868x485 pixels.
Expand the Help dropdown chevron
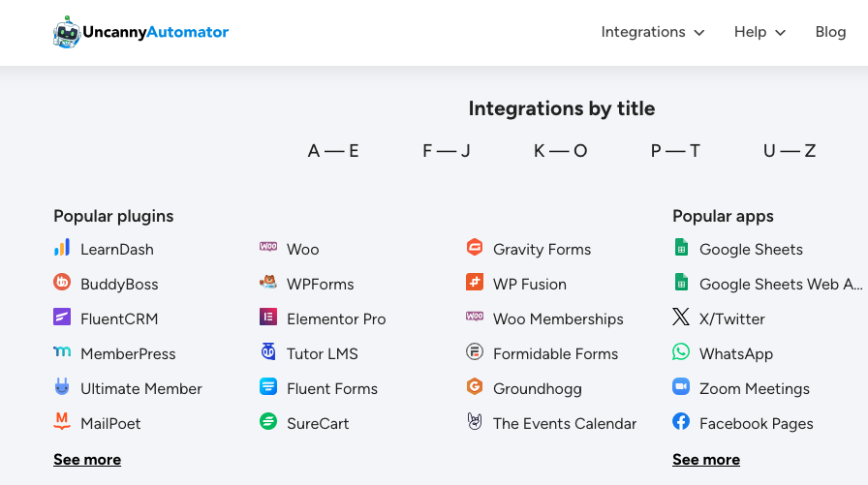click(781, 33)
